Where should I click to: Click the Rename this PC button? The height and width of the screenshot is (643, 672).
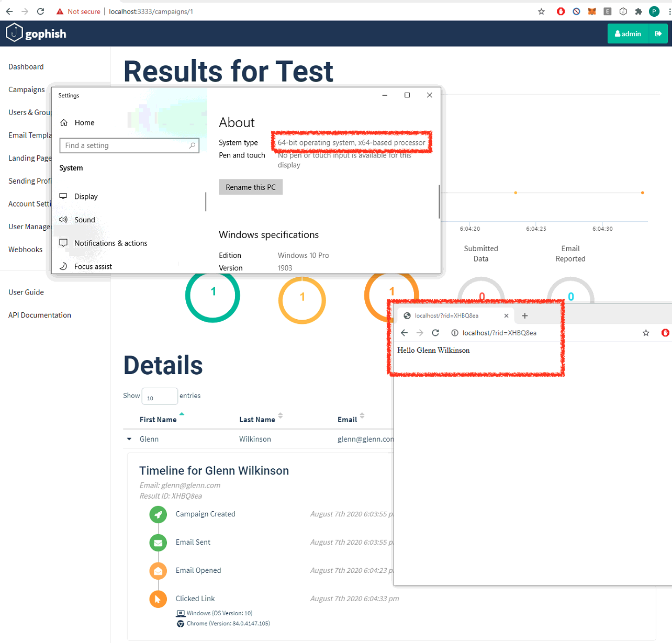[250, 187]
